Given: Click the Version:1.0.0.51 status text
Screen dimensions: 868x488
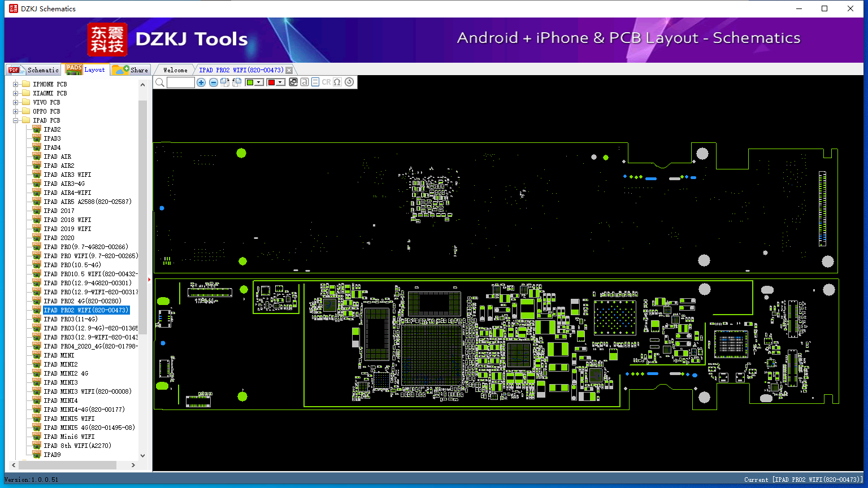Looking at the screenshot, I should tap(31, 480).
